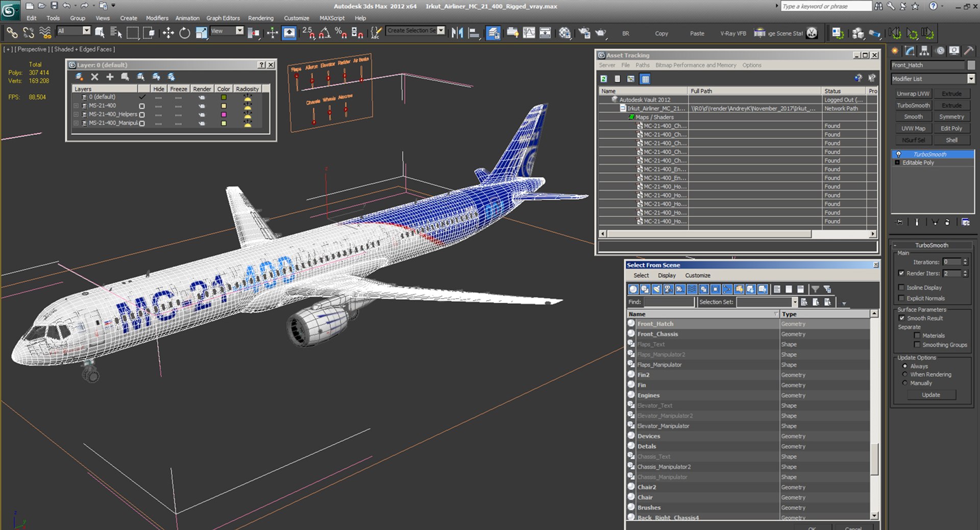Open the Modifiers menu
Image resolution: width=980 pixels, height=530 pixels.
point(157,18)
